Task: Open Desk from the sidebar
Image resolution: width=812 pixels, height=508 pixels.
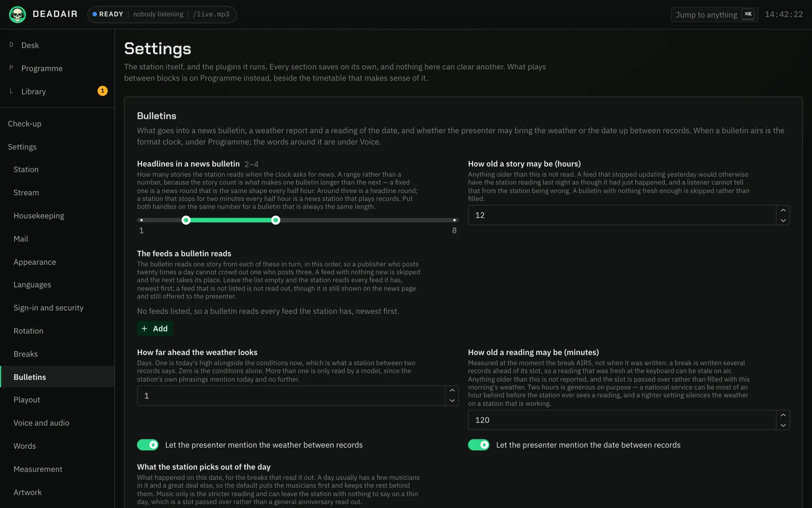Action: tap(57, 45)
